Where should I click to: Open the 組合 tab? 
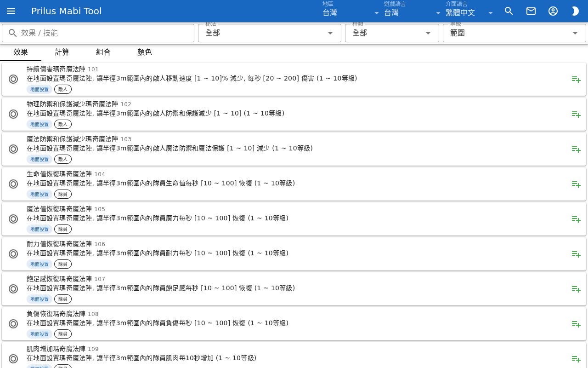pyautogui.click(x=103, y=52)
